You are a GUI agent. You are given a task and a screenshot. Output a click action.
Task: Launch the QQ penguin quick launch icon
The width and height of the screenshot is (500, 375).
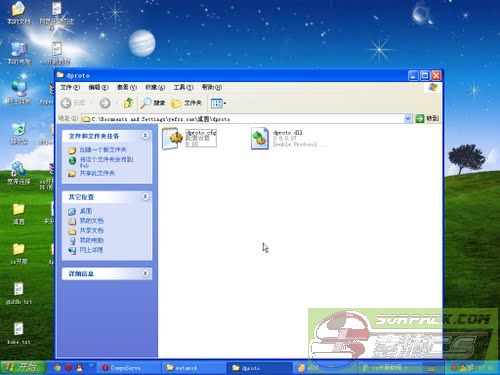point(79,368)
